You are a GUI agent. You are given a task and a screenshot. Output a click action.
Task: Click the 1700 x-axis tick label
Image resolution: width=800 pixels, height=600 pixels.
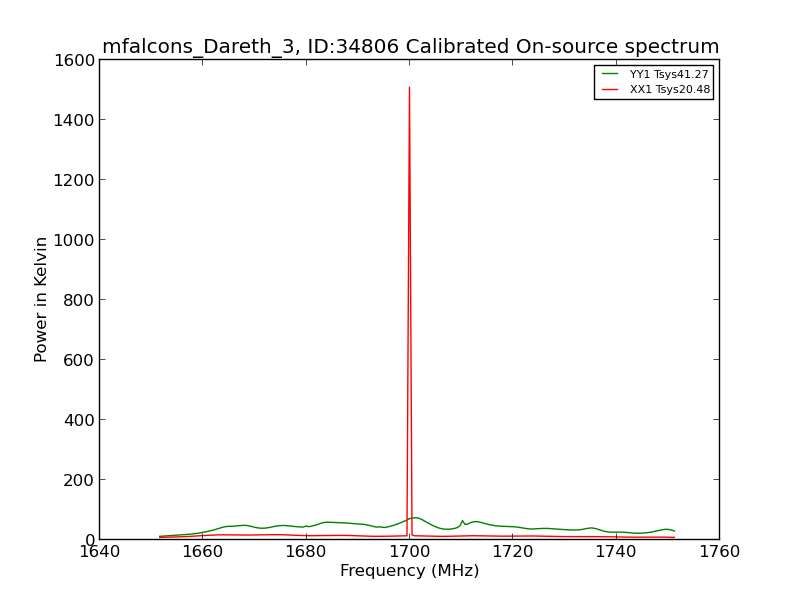tap(410, 552)
